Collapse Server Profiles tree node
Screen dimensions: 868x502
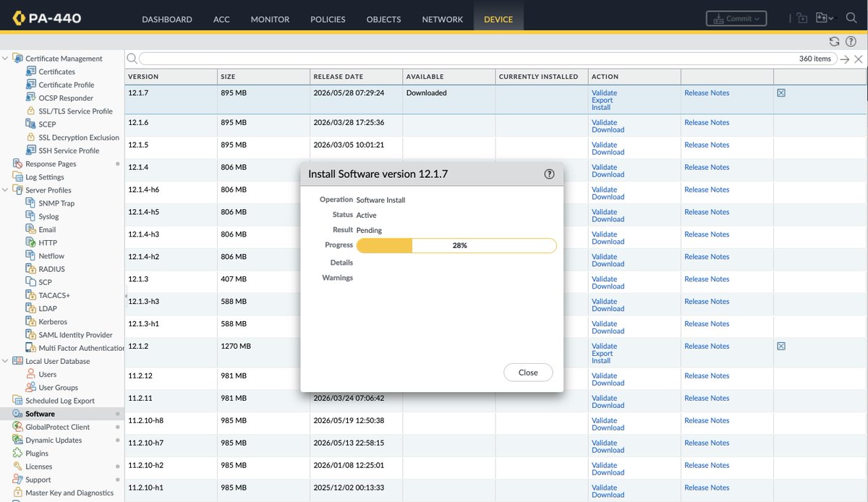[x=6, y=190]
